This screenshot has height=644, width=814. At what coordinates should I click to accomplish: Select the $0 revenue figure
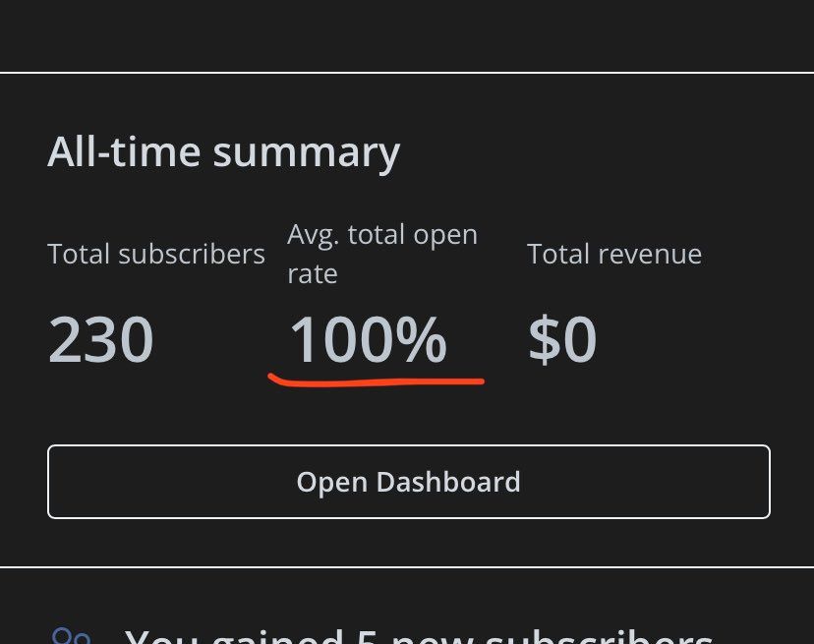pos(562,339)
